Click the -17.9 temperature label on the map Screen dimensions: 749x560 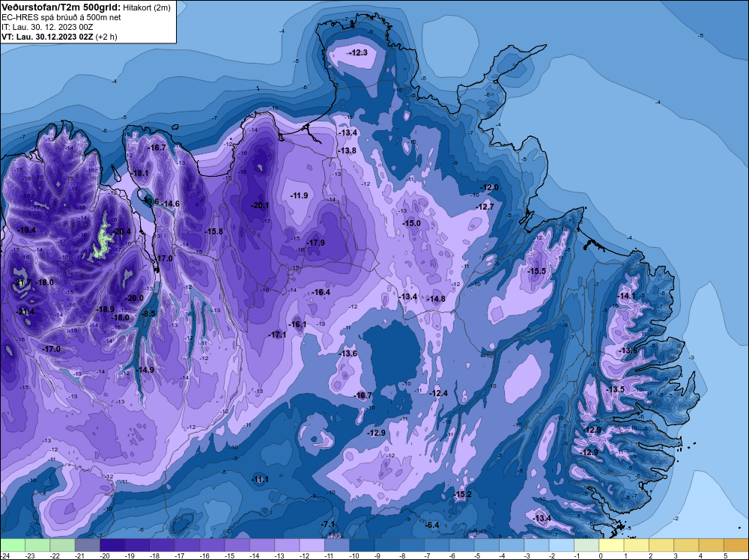click(315, 243)
